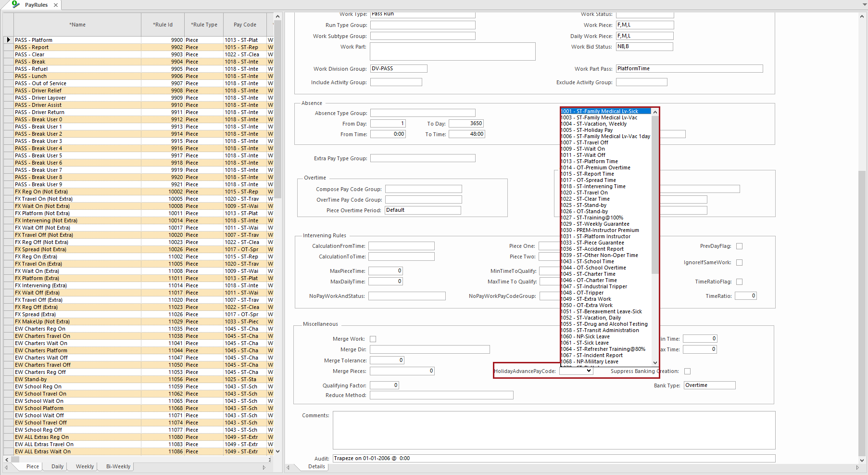This screenshot has width=868, height=475.
Task: Click the row selector arrow beside PASS - Platform
Action: pos(8,40)
